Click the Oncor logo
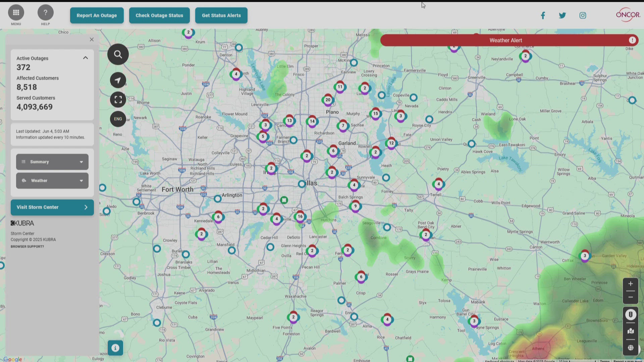 pos(628,15)
